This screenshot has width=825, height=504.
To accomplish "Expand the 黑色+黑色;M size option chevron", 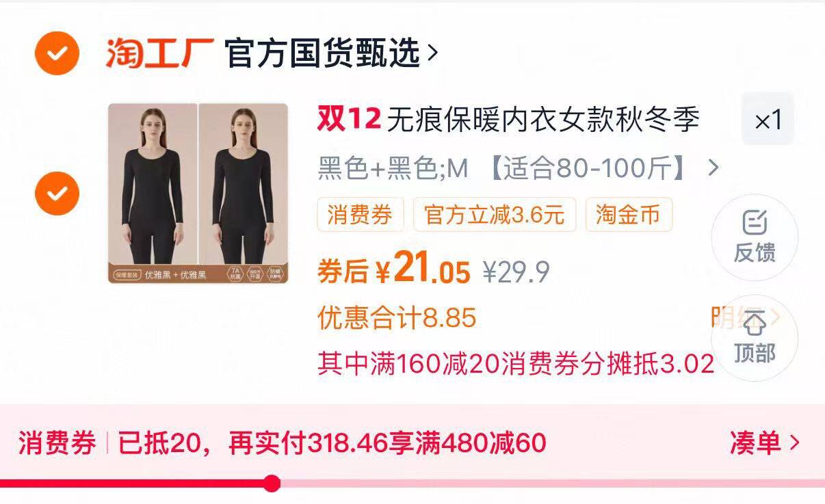I will click(x=713, y=168).
